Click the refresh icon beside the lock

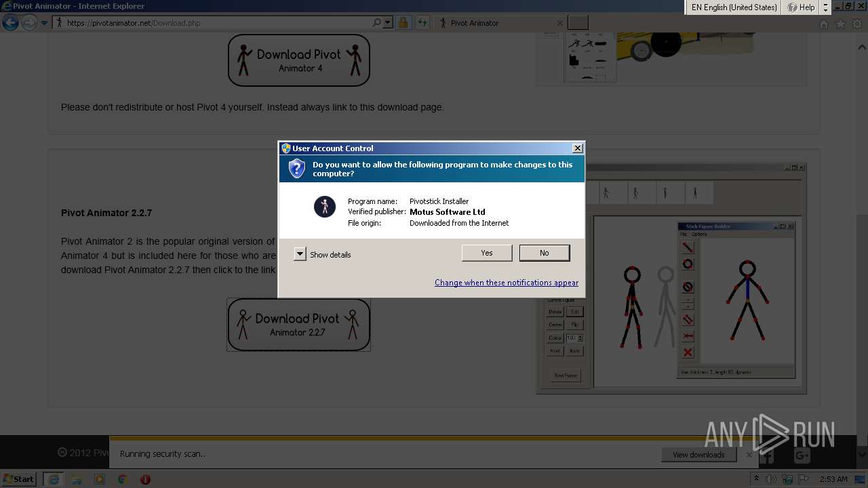(x=422, y=23)
